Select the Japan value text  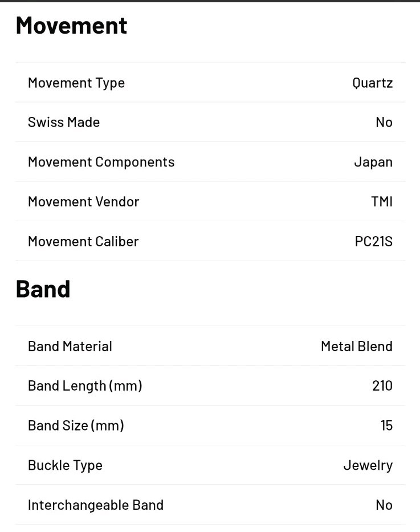[x=373, y=162]
